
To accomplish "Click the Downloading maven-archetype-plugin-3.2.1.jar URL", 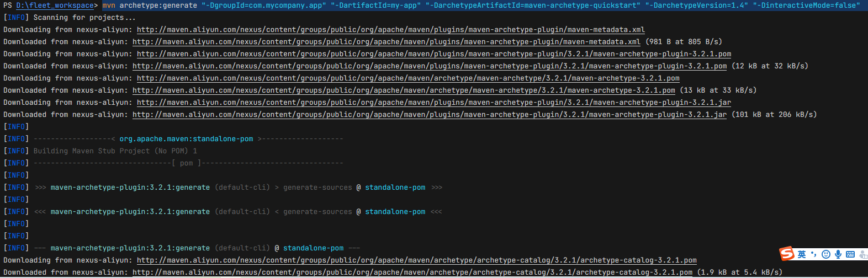I will (x=433, y=103).
